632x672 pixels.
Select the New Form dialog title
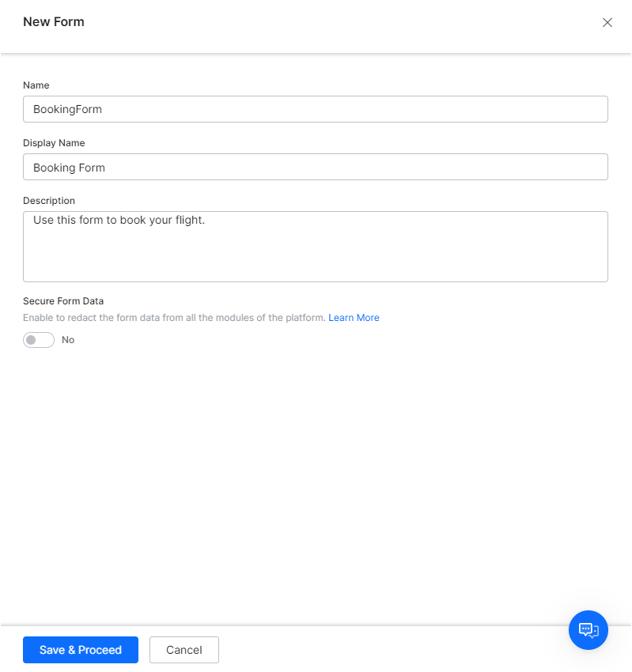[x=53, y=21]
